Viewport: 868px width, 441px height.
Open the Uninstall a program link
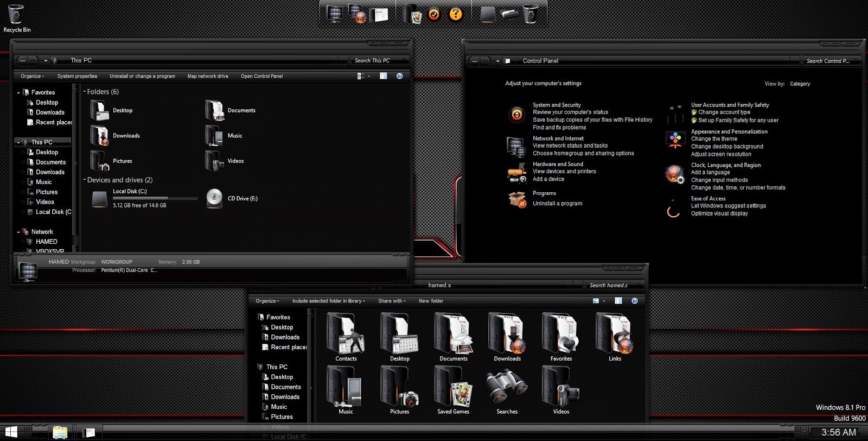pos(558,204)
